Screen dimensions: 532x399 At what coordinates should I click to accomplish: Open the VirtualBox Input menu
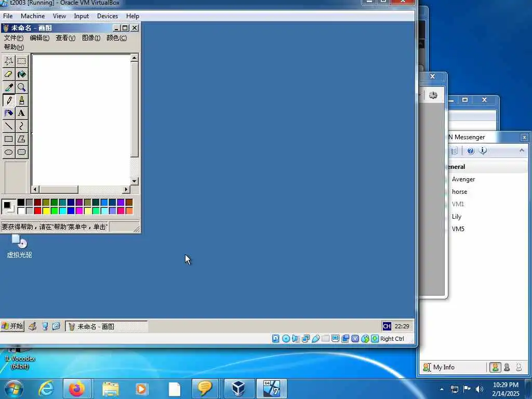82,16
